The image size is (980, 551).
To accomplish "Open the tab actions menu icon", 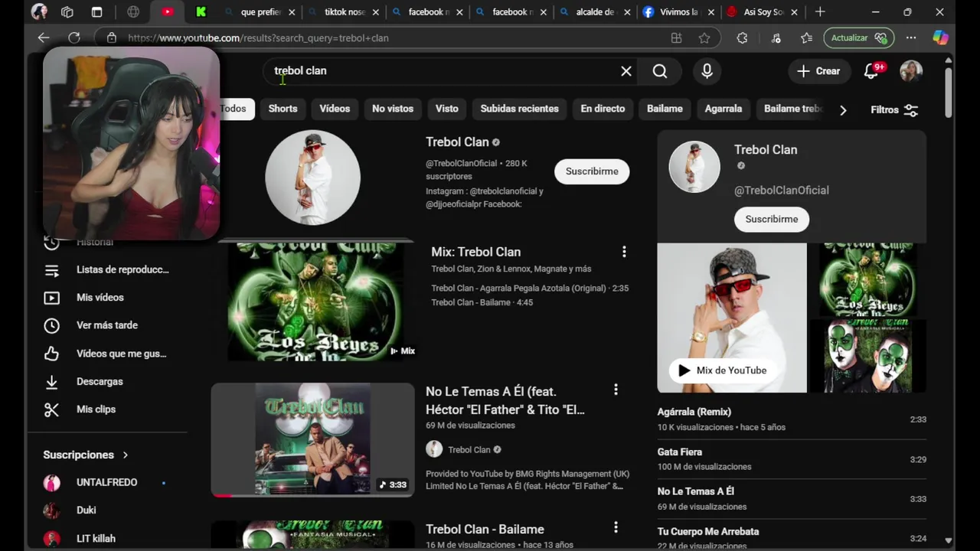I will pyautogui.click(x=96, y=12).
